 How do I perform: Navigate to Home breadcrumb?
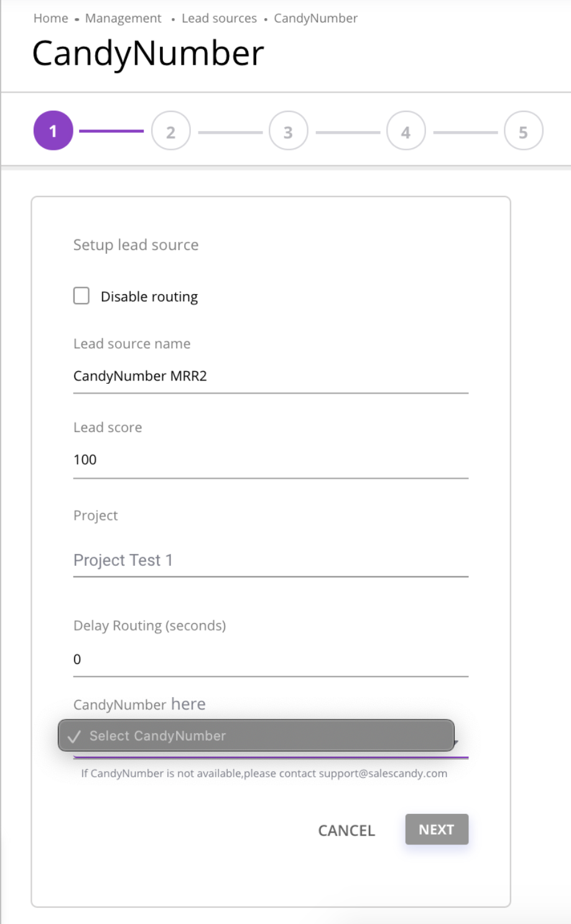pyautogui.click(x=51, y=19)
